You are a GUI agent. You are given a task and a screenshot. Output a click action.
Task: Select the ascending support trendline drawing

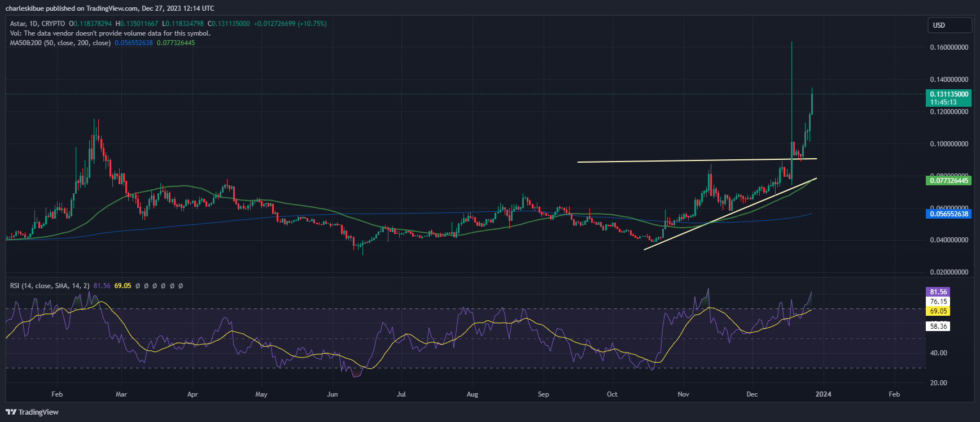[x=730, y=214]
